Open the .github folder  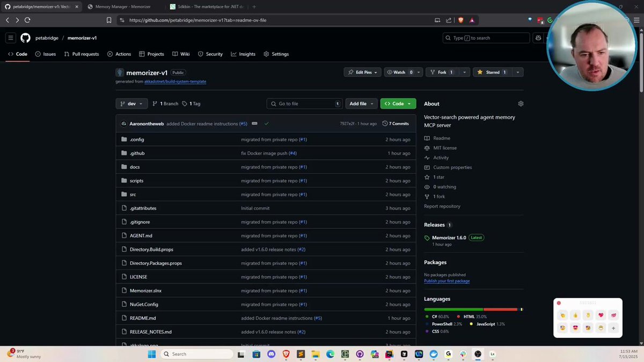tap(137, 153)
